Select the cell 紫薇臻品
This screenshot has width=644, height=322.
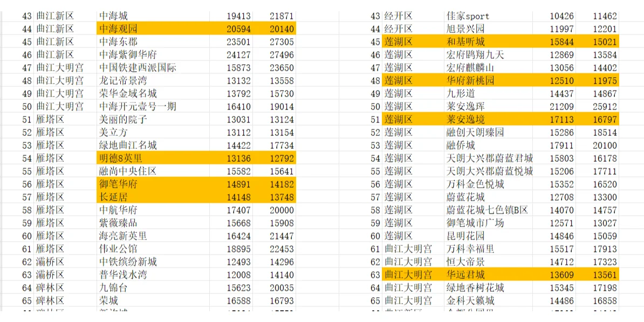[x=153, y=223]
